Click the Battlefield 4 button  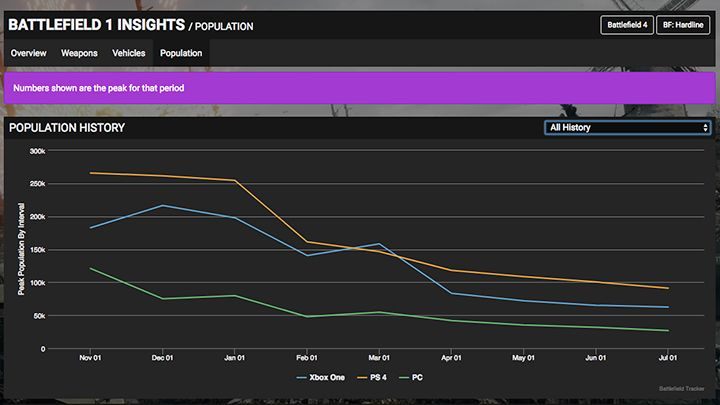626,25
